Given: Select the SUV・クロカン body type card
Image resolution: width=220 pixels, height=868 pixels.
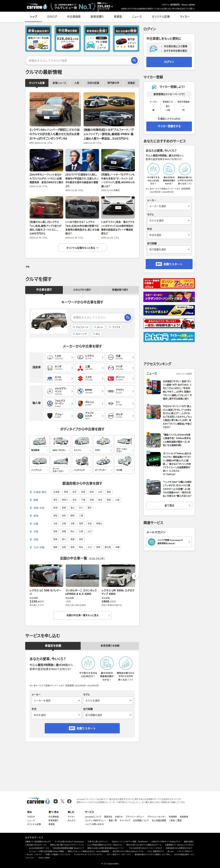Looking at the screenshot, I should [61, 444].
